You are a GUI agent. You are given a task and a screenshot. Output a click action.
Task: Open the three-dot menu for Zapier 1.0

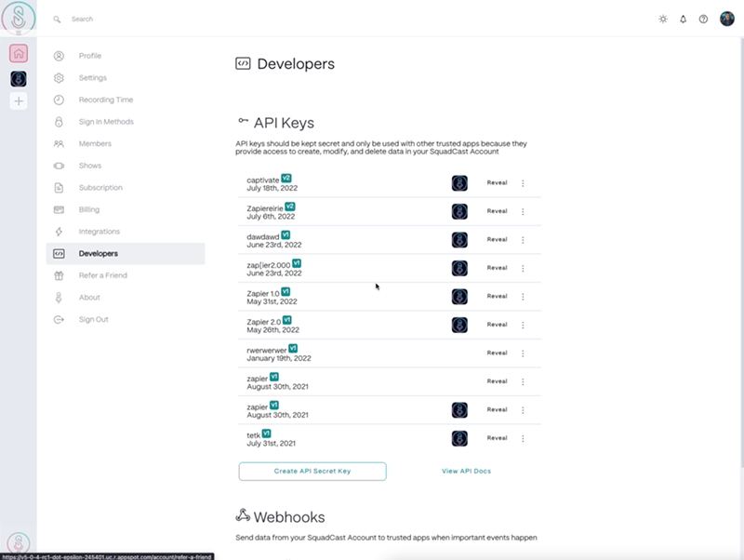523,297
